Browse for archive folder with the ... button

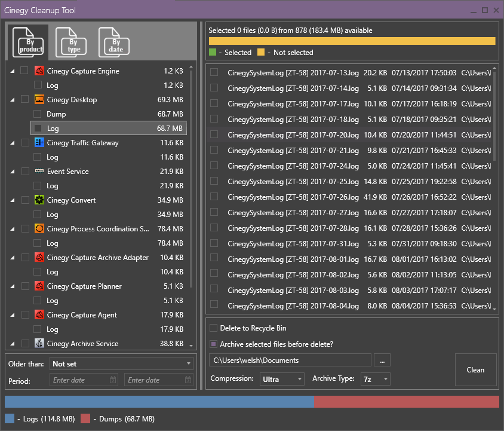tap(382, 360)
